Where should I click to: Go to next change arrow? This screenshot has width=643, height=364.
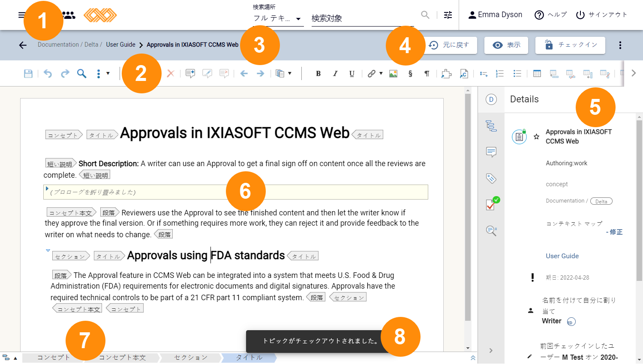[260, 74]
